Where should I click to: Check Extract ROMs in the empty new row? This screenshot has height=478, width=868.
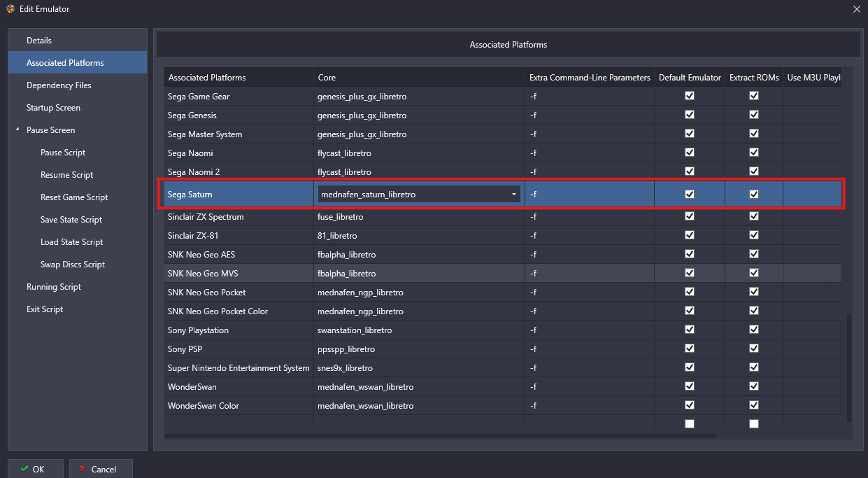click(x=754, y=423)
